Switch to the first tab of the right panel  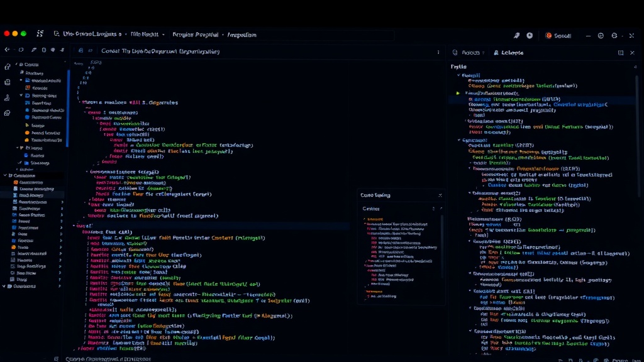pyautogui.click(x=469, y=53)
